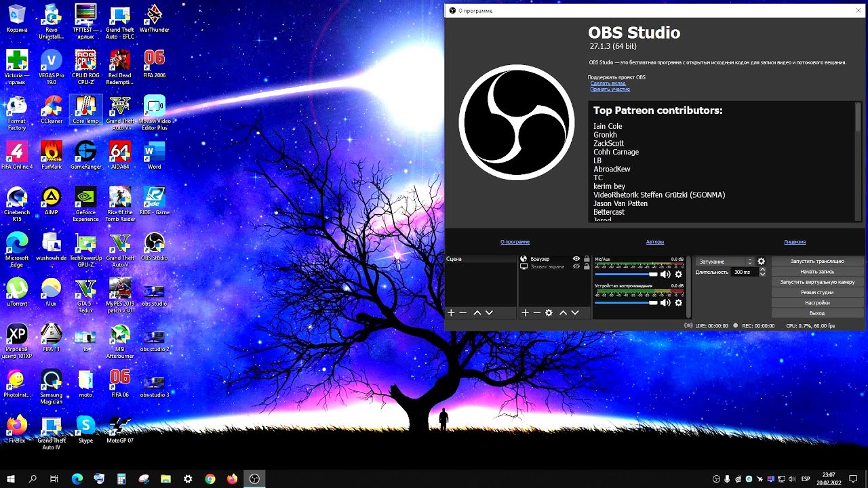Select the FurMark desktop icon
Screen dimensions: 868x488
52,155
